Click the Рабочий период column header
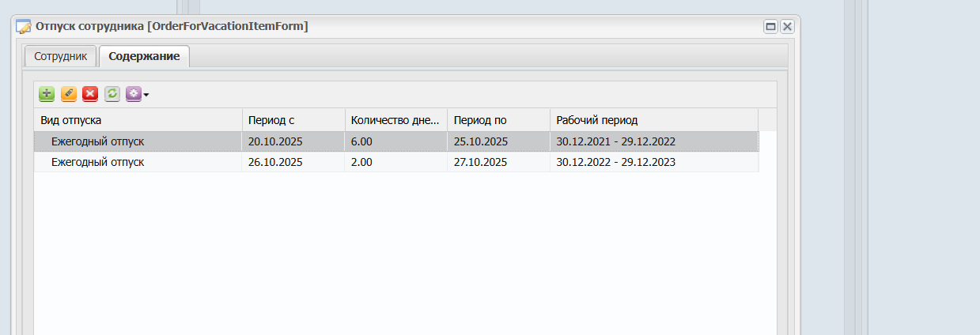The width and height of the screenshot is (980, 335). pos(653,120)
